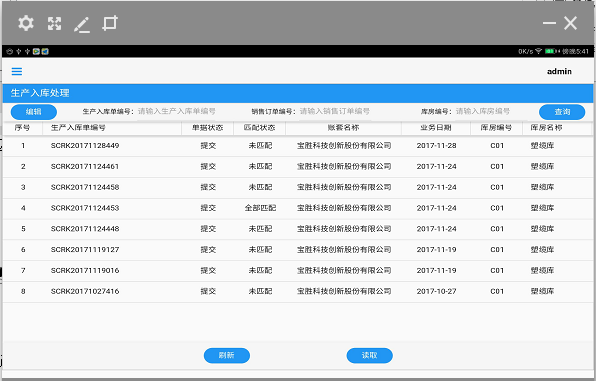Screen dimensions: 596x381
Task: Select row SCRK20171128449
Action: (298, 146)
